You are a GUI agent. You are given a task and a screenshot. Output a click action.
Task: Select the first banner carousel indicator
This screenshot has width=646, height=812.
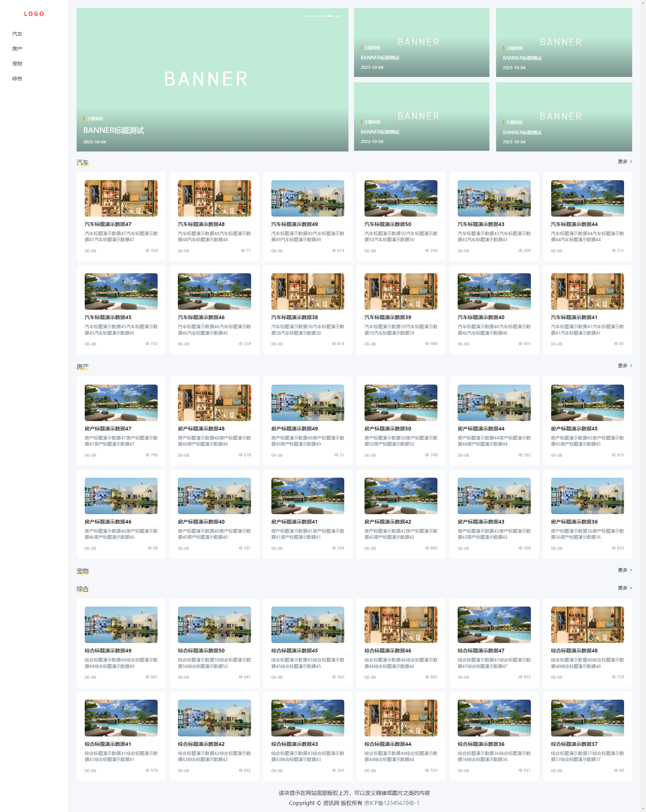[305, 16]
